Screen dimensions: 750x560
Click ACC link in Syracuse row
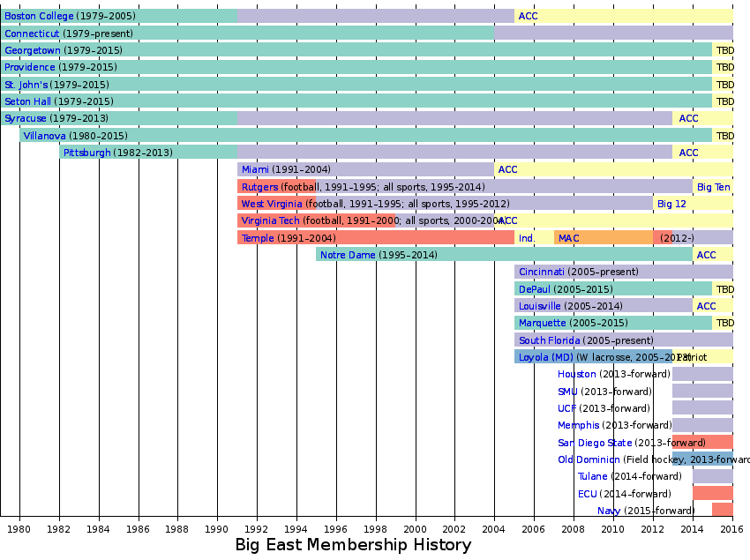(688, 118)
